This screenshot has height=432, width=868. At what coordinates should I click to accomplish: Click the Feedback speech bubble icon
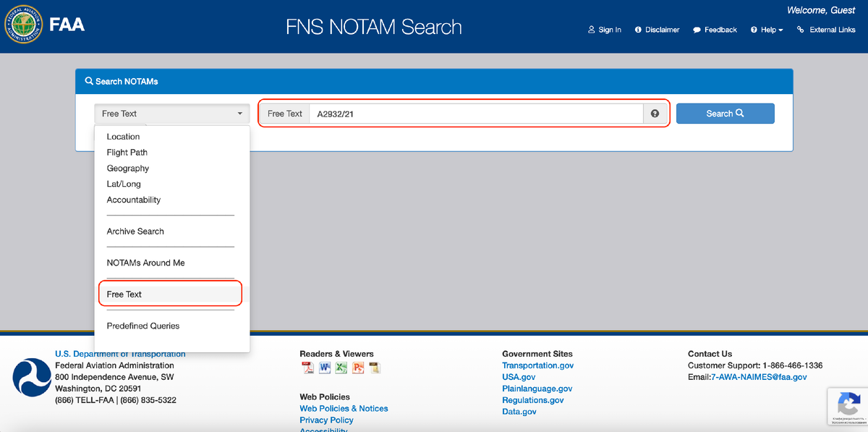pyautogui.click(x=696, y=30)
